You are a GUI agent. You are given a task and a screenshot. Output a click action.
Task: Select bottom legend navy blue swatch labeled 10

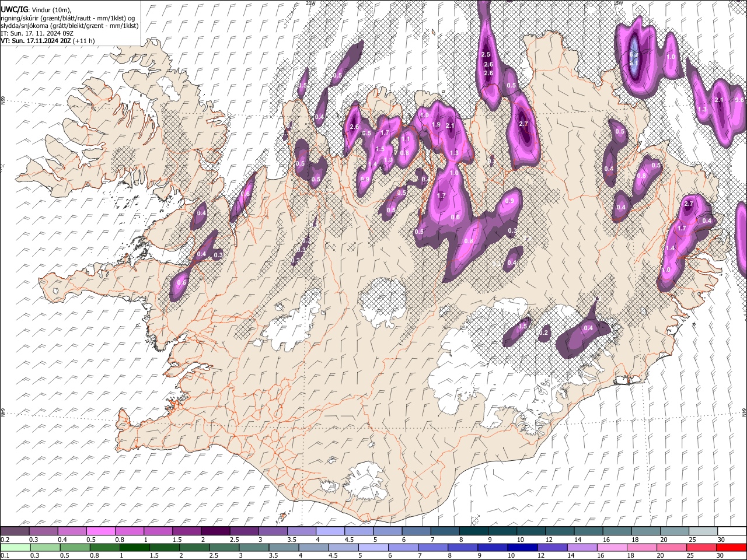coord(523,547)
